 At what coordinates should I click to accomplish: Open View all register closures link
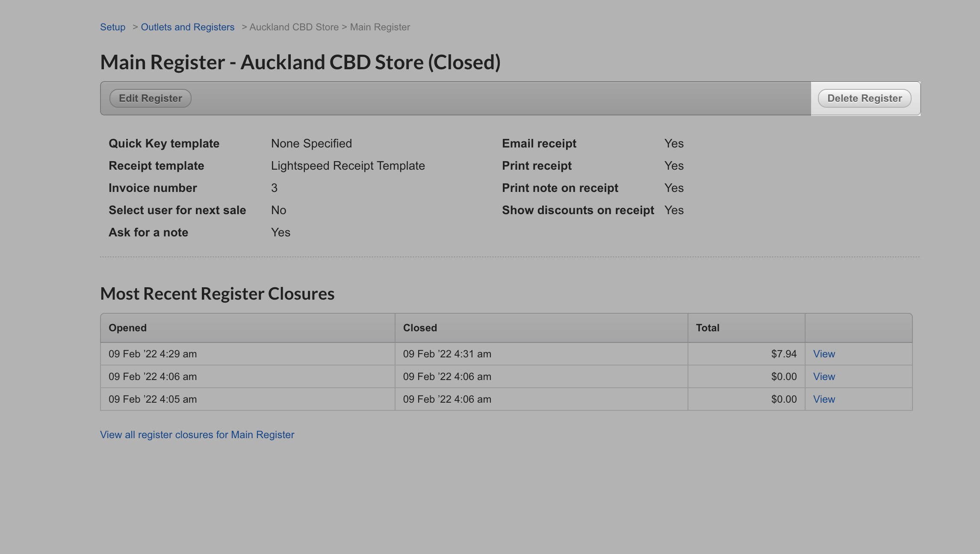click(x=197, y=435)
